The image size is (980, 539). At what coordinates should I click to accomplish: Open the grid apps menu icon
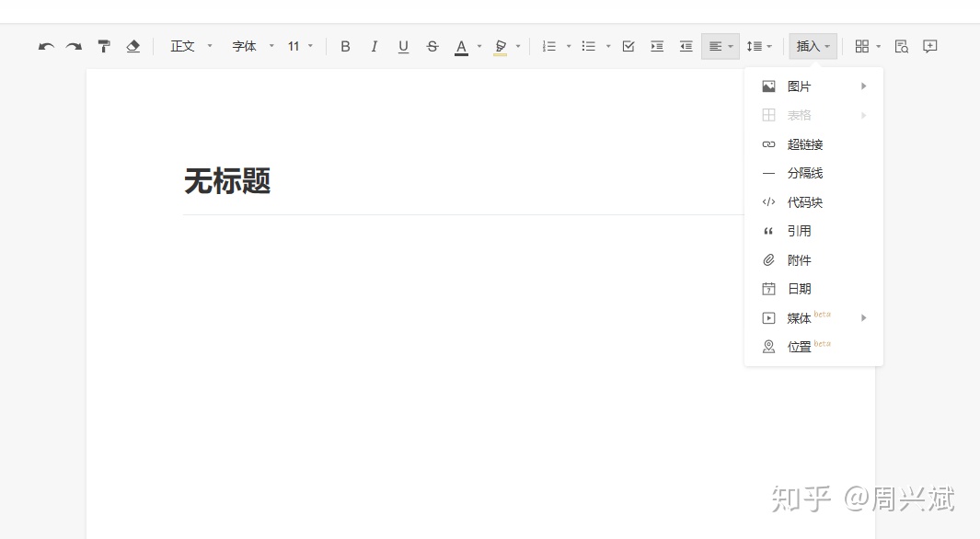pos(862,46)
